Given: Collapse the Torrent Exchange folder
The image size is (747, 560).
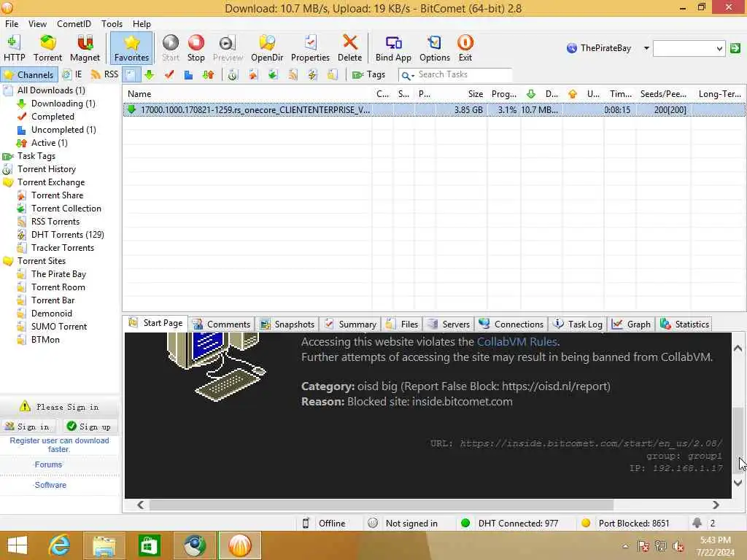Looking at the screenshot, I should [51, 182].
